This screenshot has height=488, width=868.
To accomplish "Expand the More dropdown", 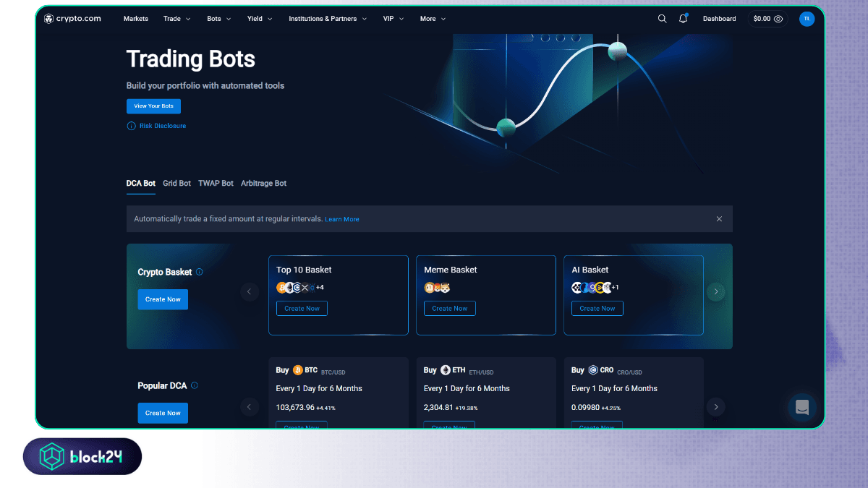I will tap(433, 19).
